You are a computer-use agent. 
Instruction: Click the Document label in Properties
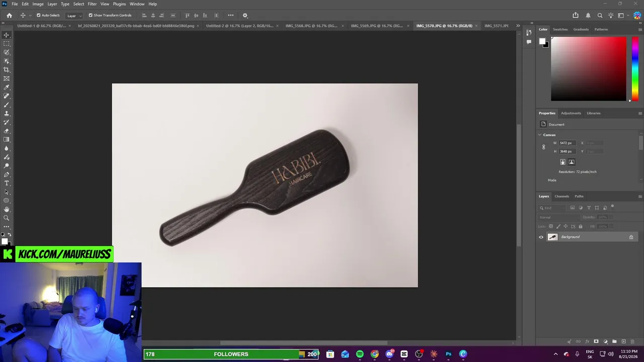[556, 124]
